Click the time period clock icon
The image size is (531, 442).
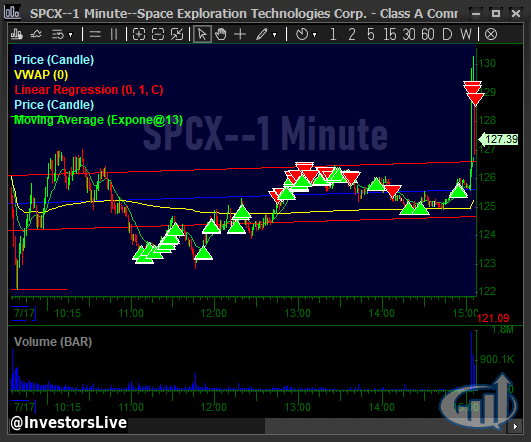(302, 35)
